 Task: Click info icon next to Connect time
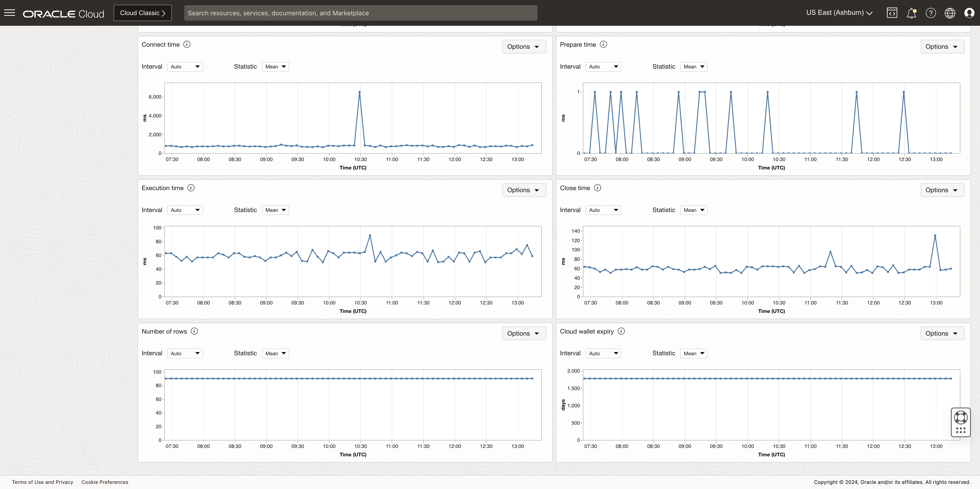(187, 44)
